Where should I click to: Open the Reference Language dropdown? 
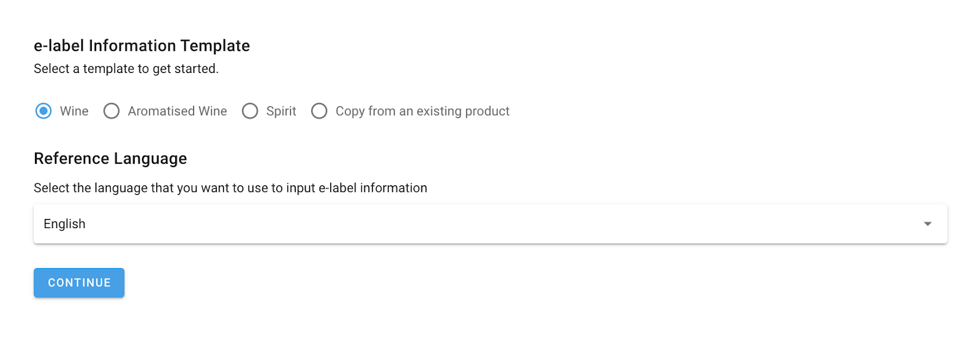tap(490, 224)
